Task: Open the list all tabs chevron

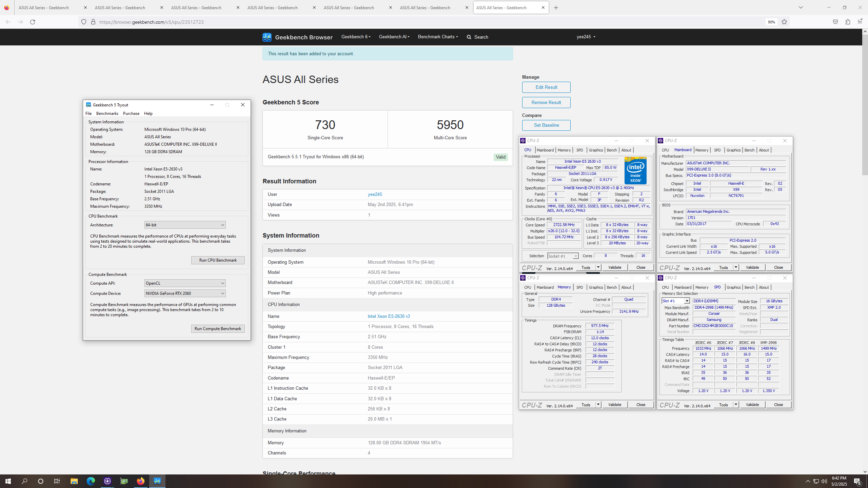Action: tap(801, 7)
